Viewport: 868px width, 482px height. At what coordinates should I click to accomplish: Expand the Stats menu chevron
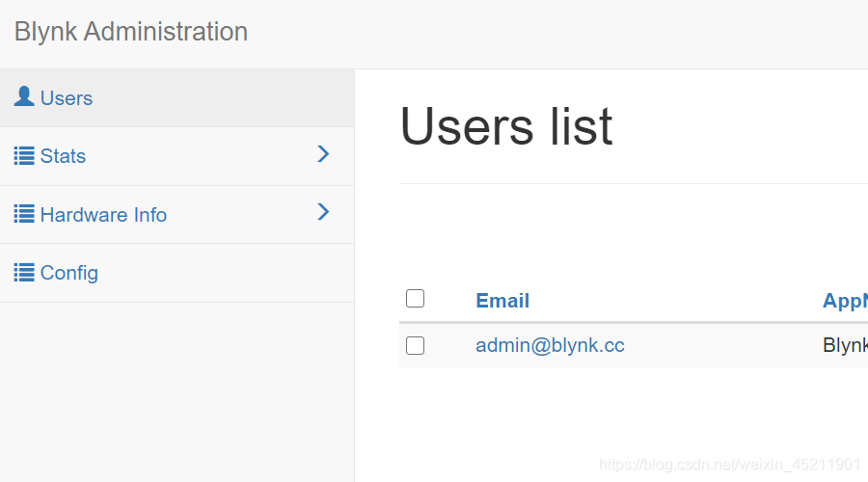pyautogui.click(x=323, y=154)
